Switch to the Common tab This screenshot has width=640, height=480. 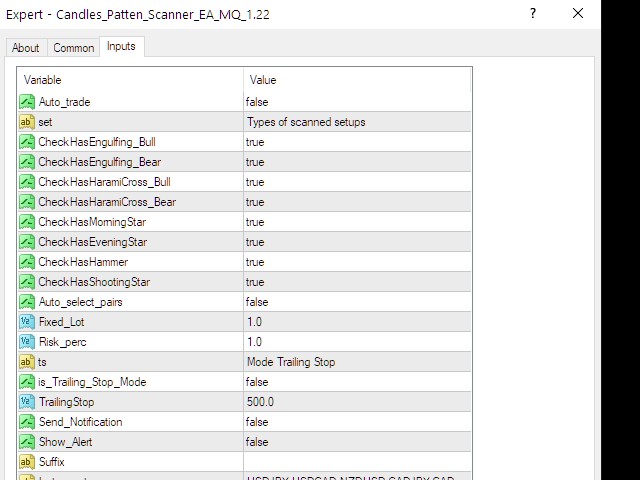[x=73, y=48]
